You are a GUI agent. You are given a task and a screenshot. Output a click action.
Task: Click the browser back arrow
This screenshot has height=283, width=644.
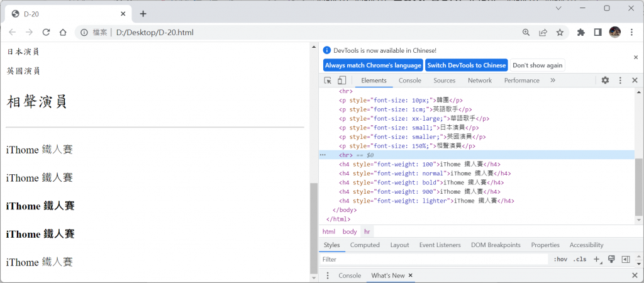click(13, 33)
